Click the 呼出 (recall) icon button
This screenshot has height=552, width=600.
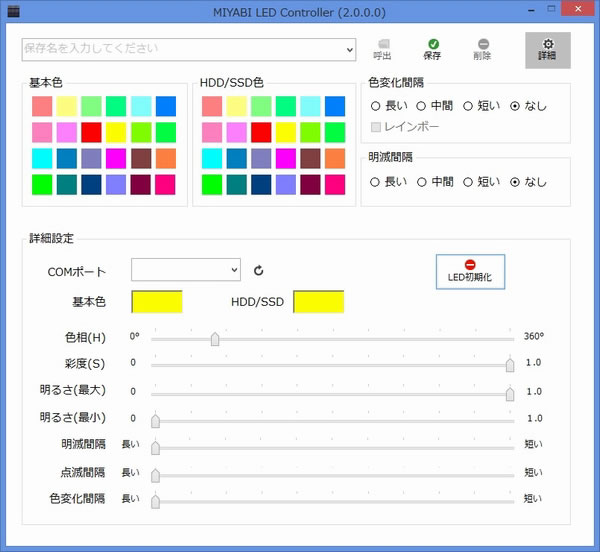(x=382, y=49)
